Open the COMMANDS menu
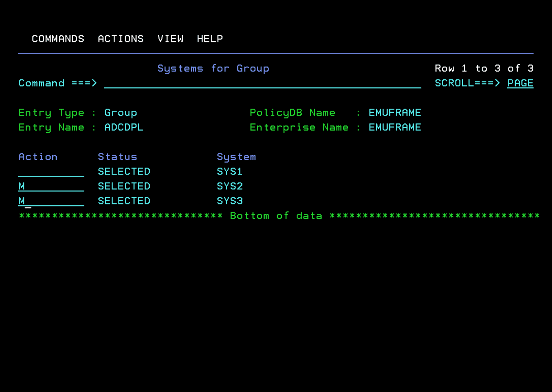The width and height of the screenshot is (552, 392). coord(58,39)
